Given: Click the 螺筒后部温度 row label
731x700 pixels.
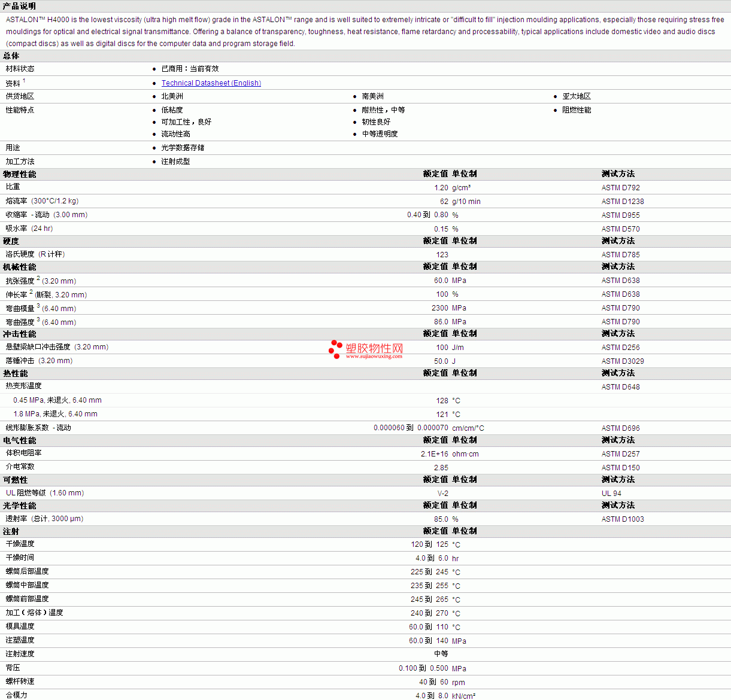Looking at the screenshot, I should point(27,571).
